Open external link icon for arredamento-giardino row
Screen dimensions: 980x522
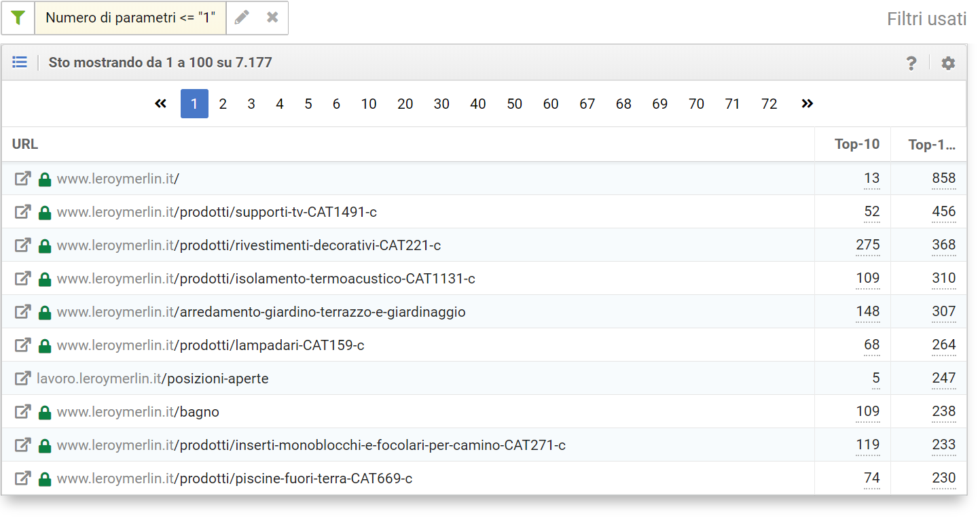tap(23, 311)
